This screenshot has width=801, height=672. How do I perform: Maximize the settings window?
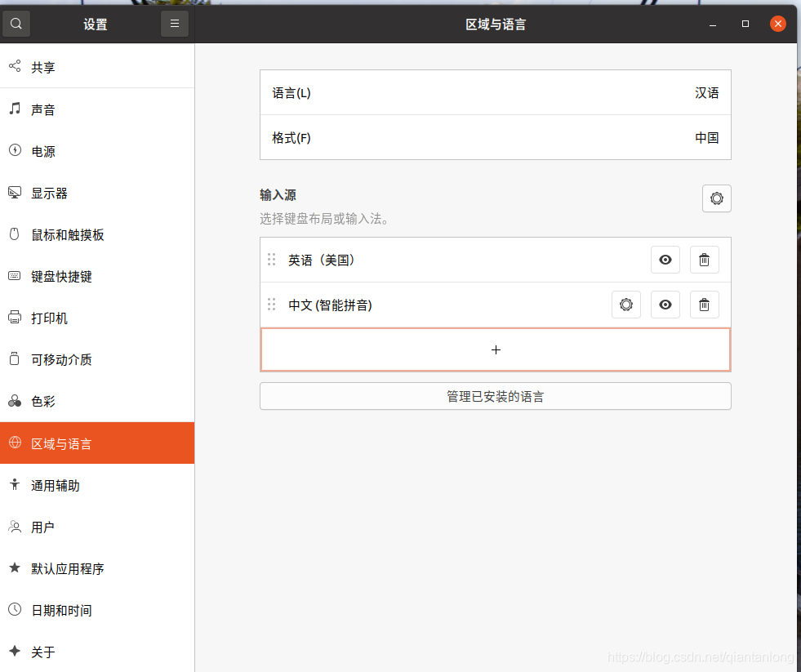(x=745, y=24)
